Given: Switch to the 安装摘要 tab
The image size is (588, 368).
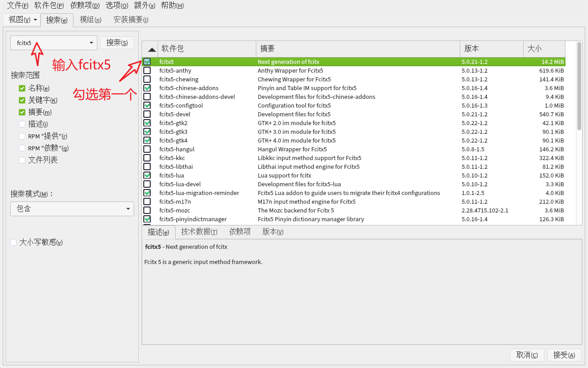Looking at the screenshot, I should (131, 20).
